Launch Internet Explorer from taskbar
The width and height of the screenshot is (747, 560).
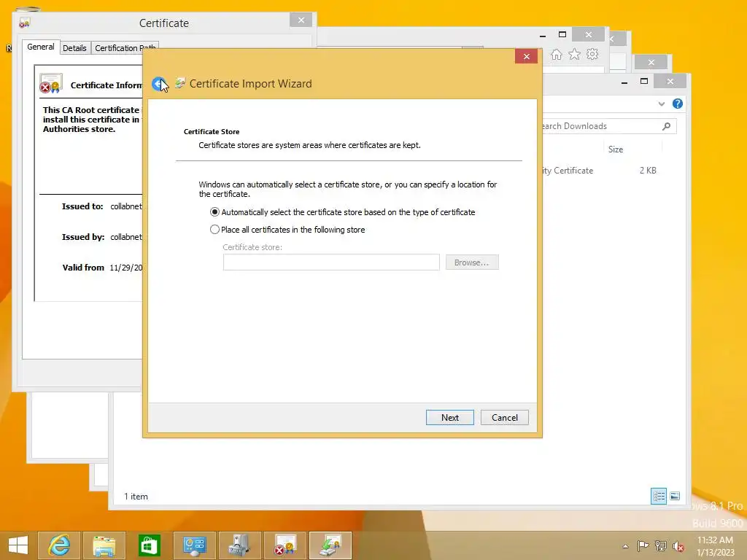[x=59, y=545]
